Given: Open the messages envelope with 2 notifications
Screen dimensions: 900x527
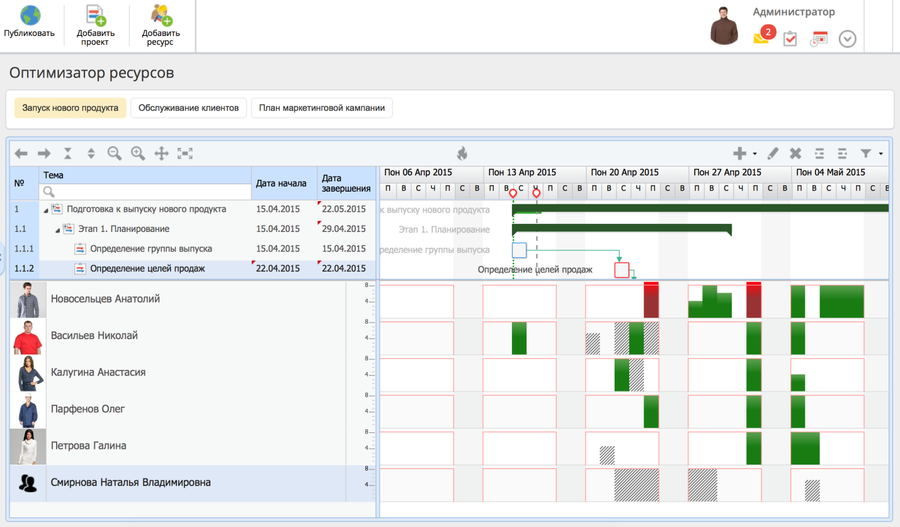Looking at the screenshot, I should pyautogui.click(x=763, y=37).
